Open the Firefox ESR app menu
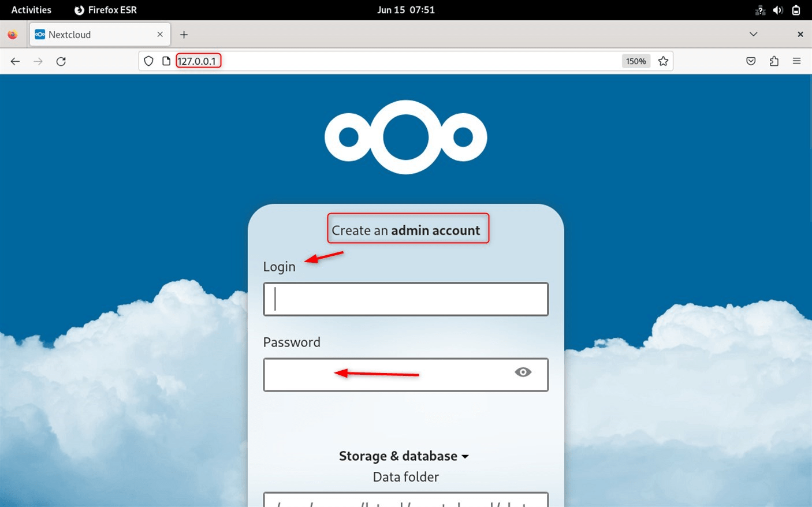This screenshot has width=812, height=507. (106, 10)
